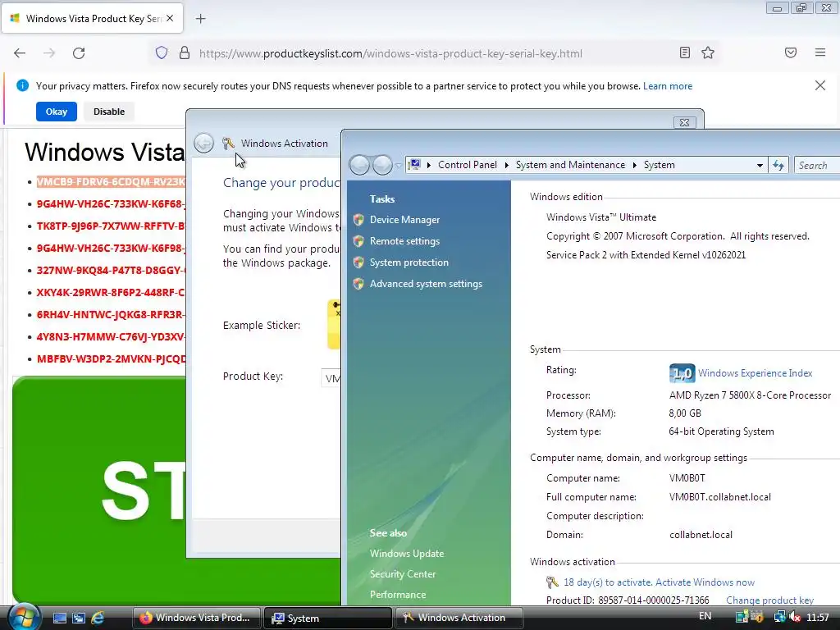Click the volume tray icon
The width and height of the screenshot is (840, 630).
(794, 617)
